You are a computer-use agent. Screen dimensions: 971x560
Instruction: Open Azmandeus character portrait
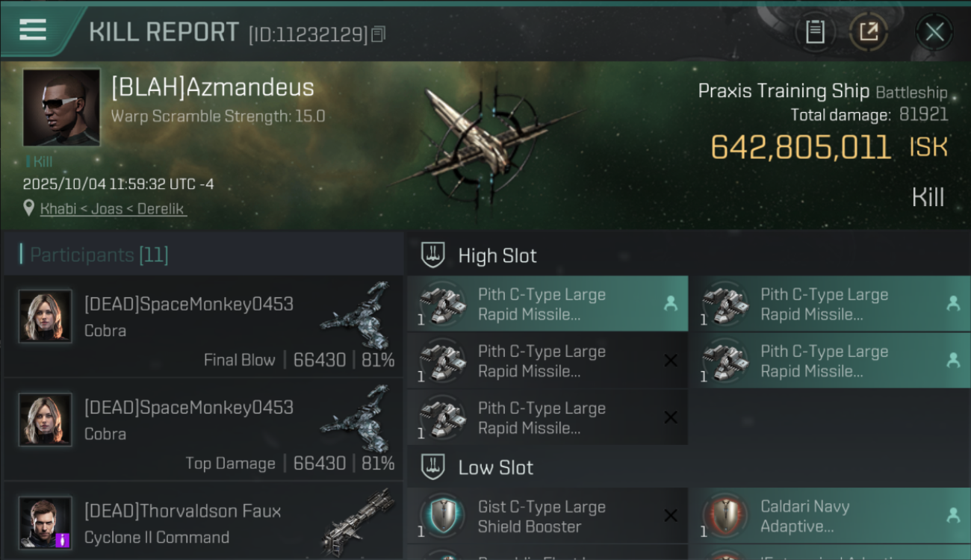(61, 108)
